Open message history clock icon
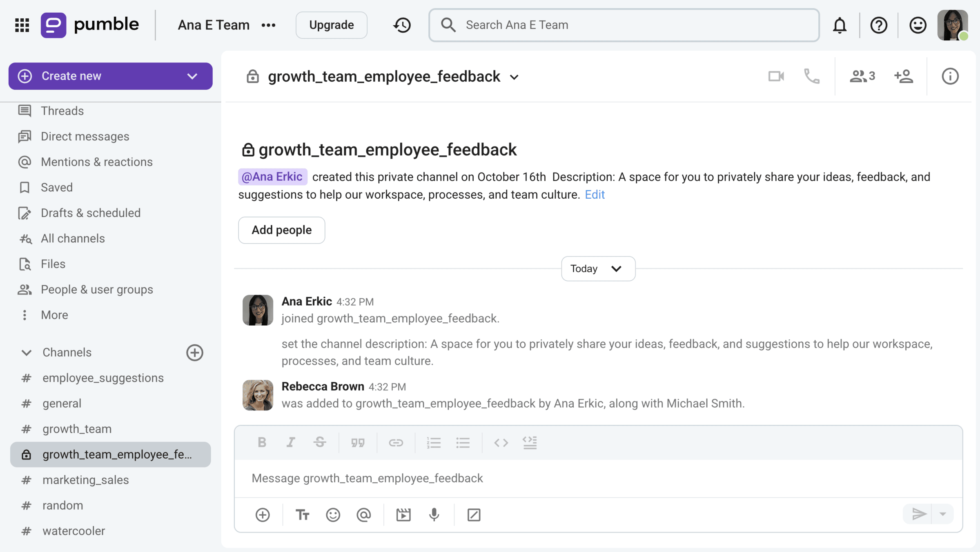Screen dimensions: 980x552 tap(402, 25)
